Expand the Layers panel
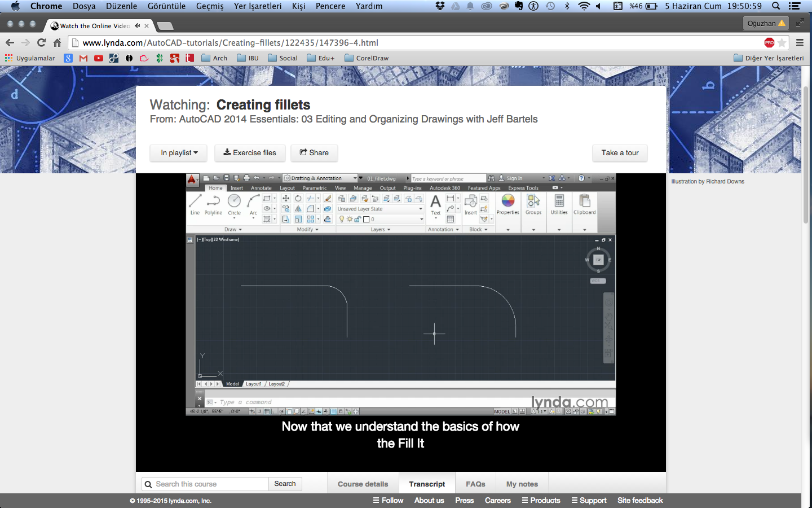Image resolution: width=812 pixels, height=508 pixels. 380,229
